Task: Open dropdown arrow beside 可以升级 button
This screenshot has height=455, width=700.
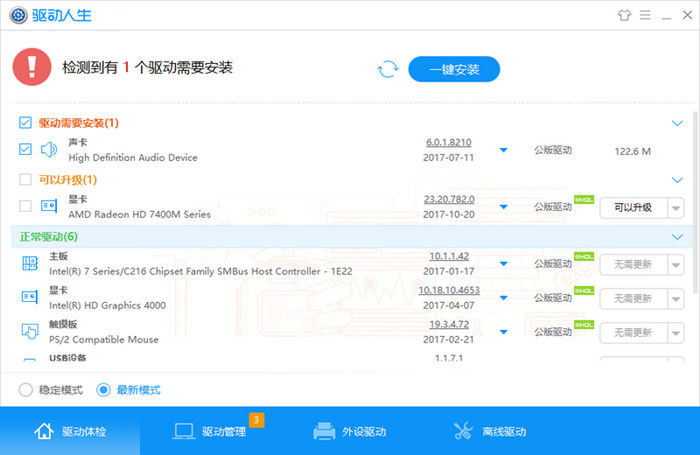Action: pyautogui.click(x=675, y=208)
